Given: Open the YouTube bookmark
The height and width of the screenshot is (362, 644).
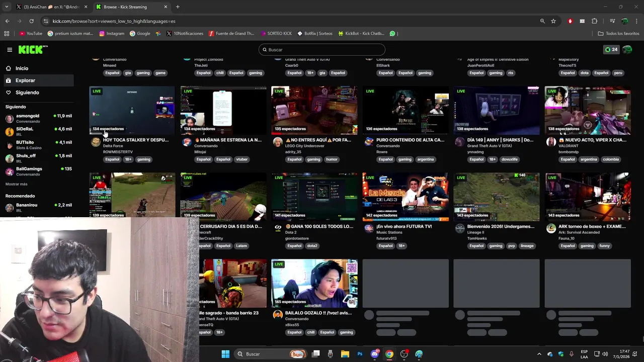Looking at the screenshot, I should [x=31, y=34].
